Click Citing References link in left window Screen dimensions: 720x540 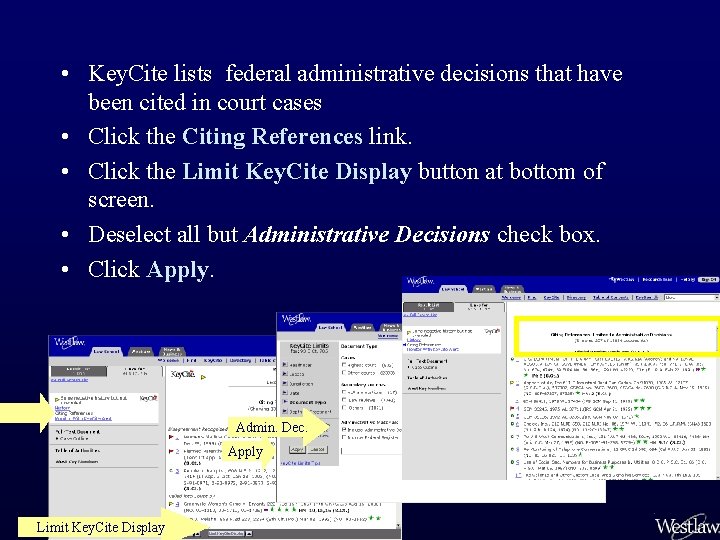(73, 413)
